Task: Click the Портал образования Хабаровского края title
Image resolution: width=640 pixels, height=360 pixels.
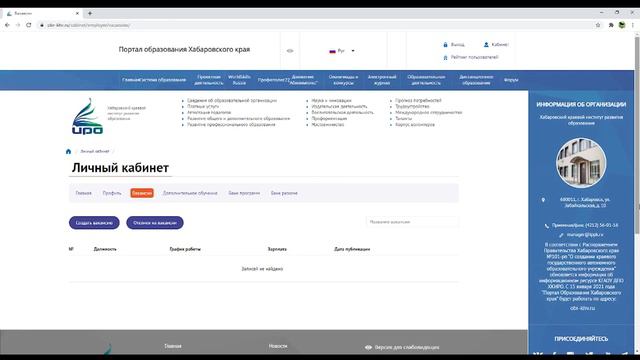Action: (x=184, y=49)
